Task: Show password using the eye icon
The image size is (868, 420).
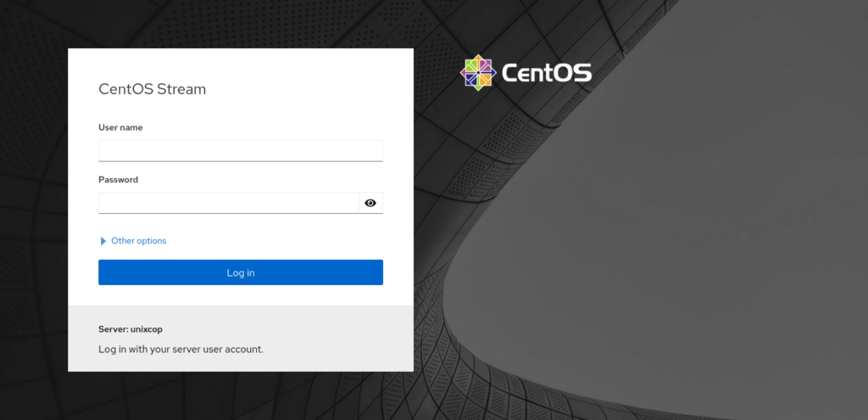Action: point(371,203)
